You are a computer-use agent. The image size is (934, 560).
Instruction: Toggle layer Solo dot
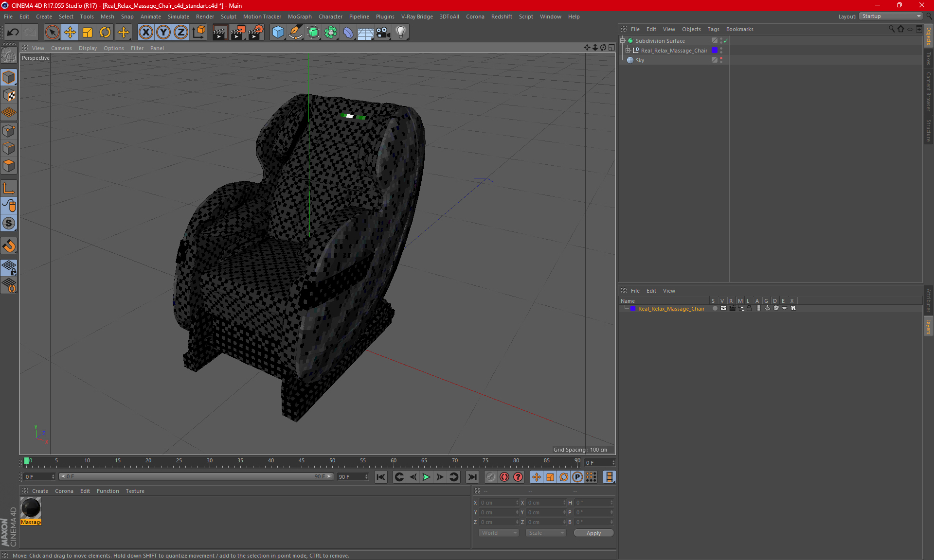point(715,308)
